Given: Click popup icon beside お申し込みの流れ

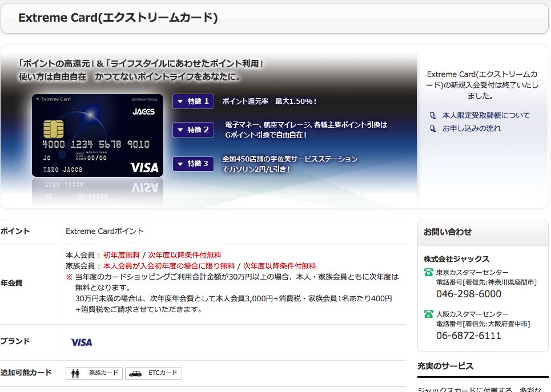Looking at the screenshot, I should (x=433, y=129).
